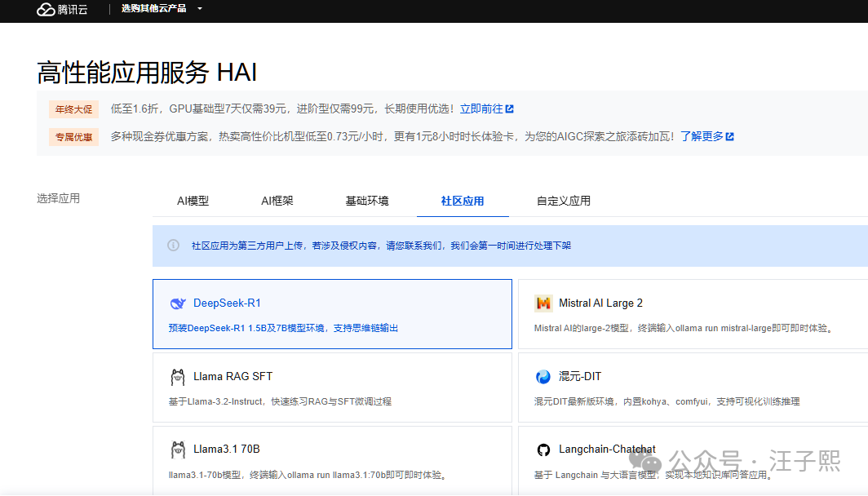Image resolution: width=868 pixels, height=496 pixels.
Task: Choose the Mistral AI Large 2 card
Action: click(x=693, y=314)
